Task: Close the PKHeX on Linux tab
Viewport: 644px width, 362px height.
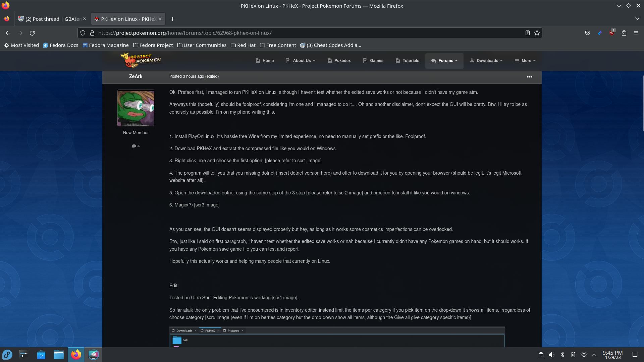Action: click(160, 19)
